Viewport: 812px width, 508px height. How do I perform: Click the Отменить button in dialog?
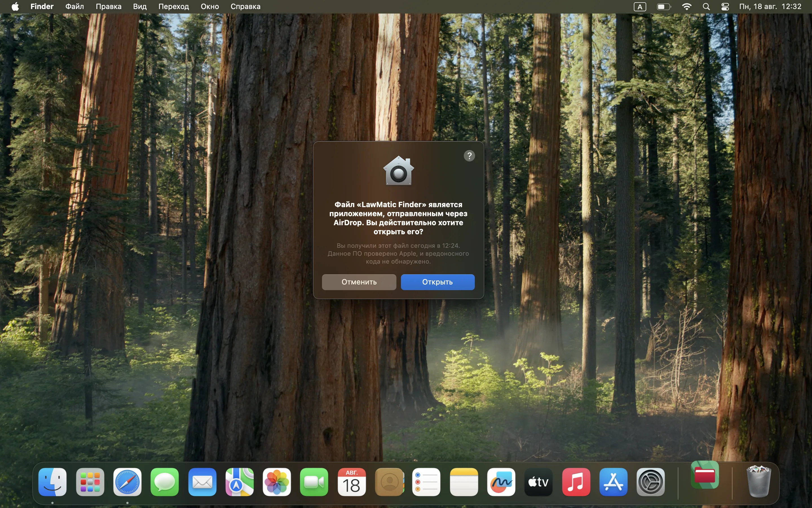(x=359, y=282)
